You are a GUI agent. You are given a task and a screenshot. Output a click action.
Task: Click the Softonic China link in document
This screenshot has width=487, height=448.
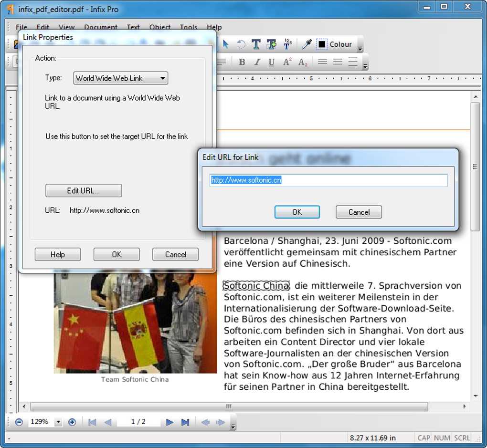[256, 286]
